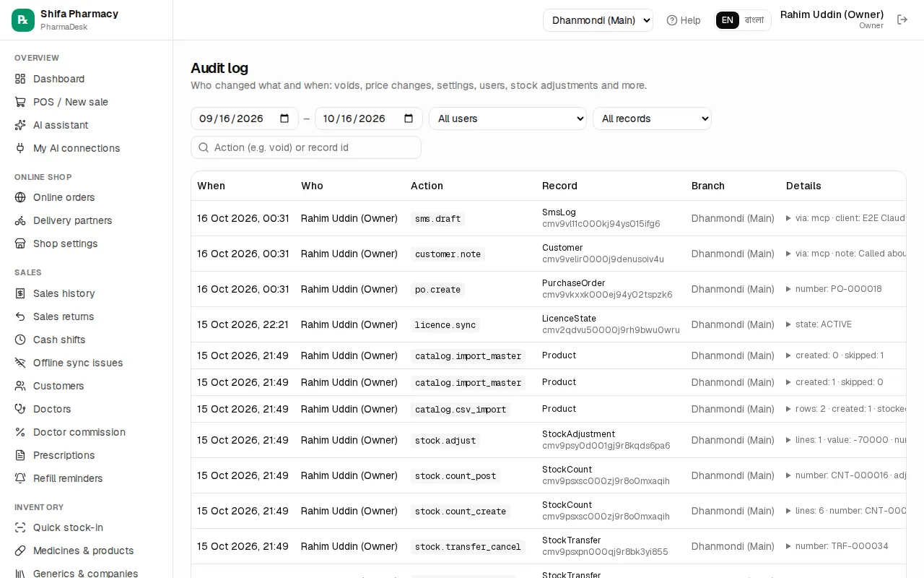Open the Dhanmondi (Main) branch dropdown
The image size is (924, 578).
point(598,20)
